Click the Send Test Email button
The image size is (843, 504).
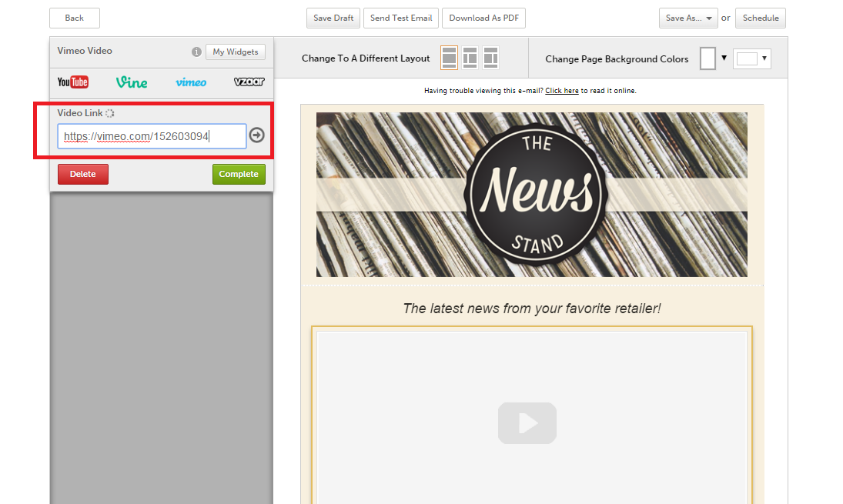(x=401, y=18)
